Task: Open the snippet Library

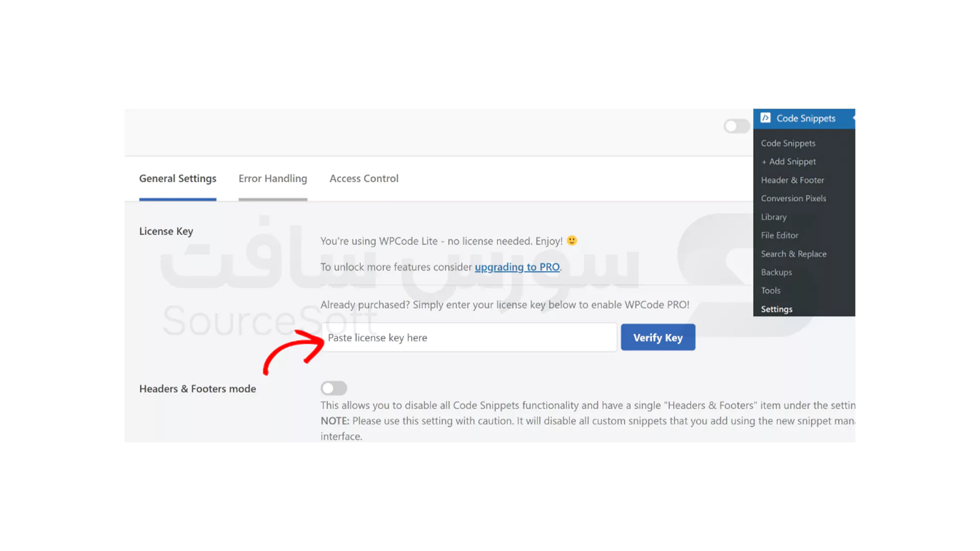Action: click(x=773, y=217)
